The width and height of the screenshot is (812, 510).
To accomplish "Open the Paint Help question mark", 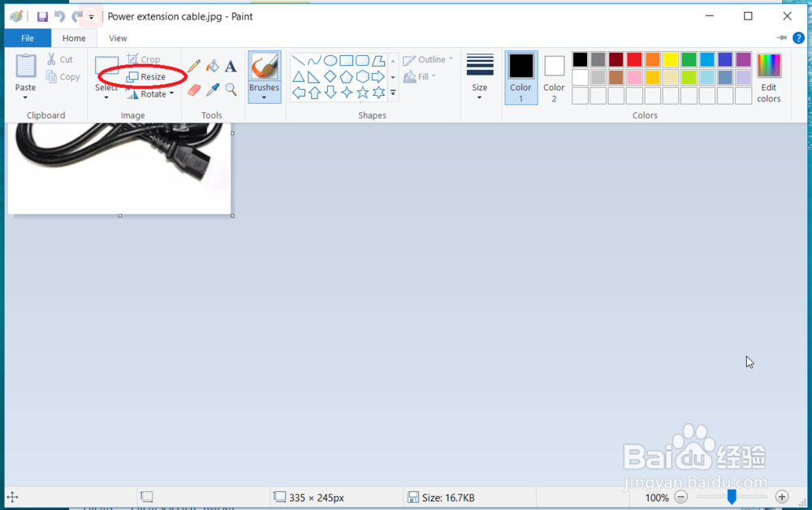I will coord(798,38).
